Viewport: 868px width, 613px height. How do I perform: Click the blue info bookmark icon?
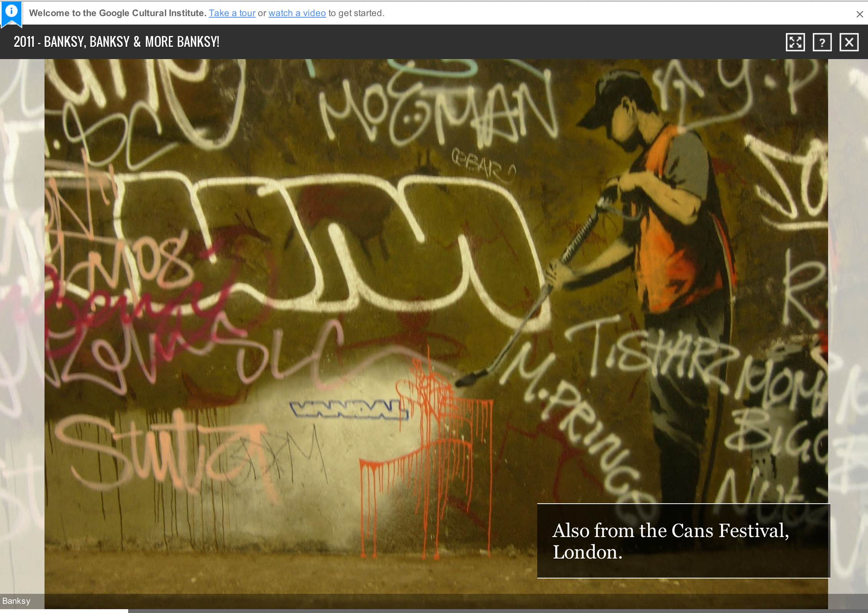pyautogui.click(x=12, y=12)
